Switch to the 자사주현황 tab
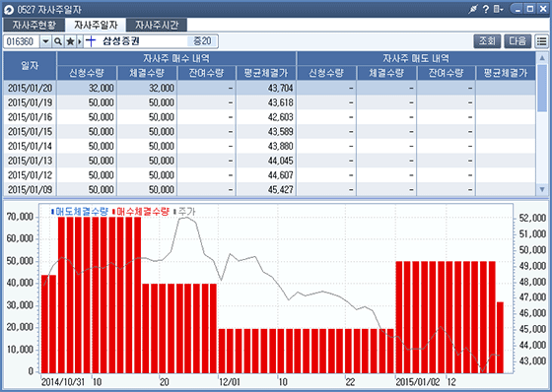The image size is (552, 392). pyautogui.click(x=34, y=25)
